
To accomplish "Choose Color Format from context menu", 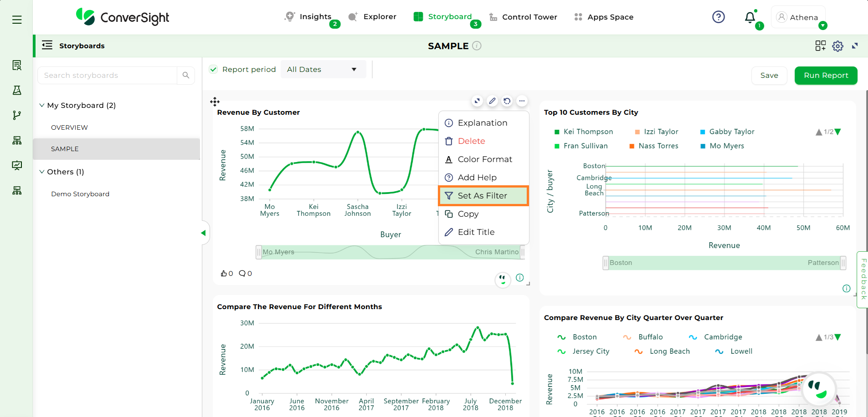I will coord(484,159).
